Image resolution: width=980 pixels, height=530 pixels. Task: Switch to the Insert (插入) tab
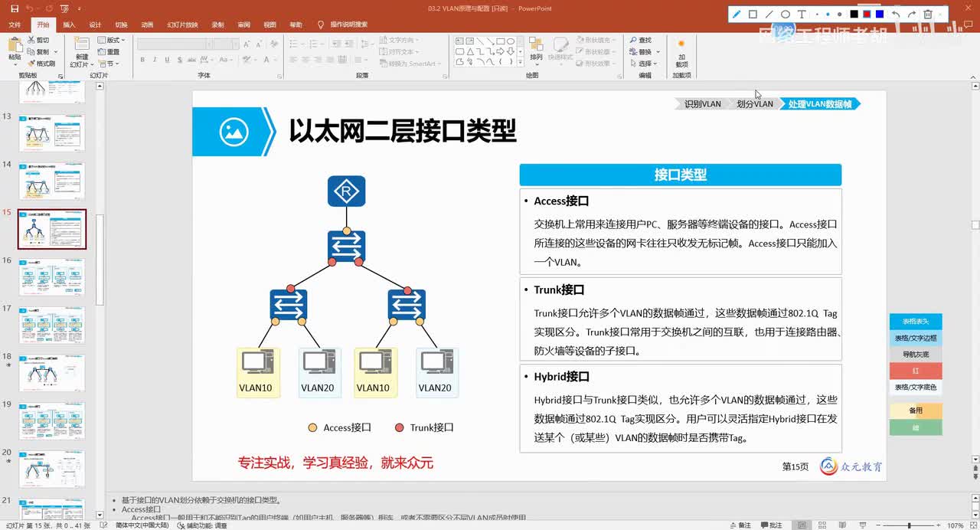(69, 25)
